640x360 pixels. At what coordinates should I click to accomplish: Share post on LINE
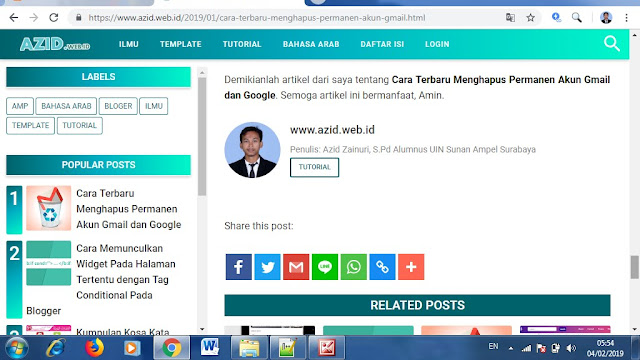(x=325, y=267)
